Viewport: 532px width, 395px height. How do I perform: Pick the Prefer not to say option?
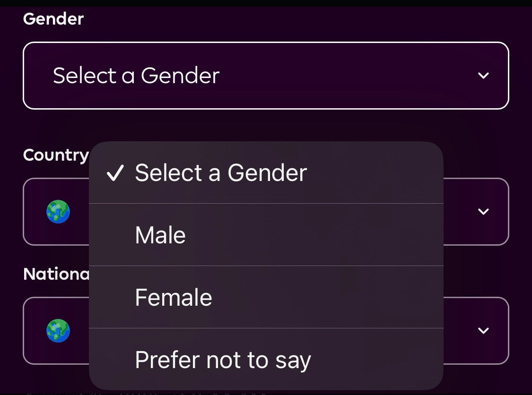pos(266,359)
